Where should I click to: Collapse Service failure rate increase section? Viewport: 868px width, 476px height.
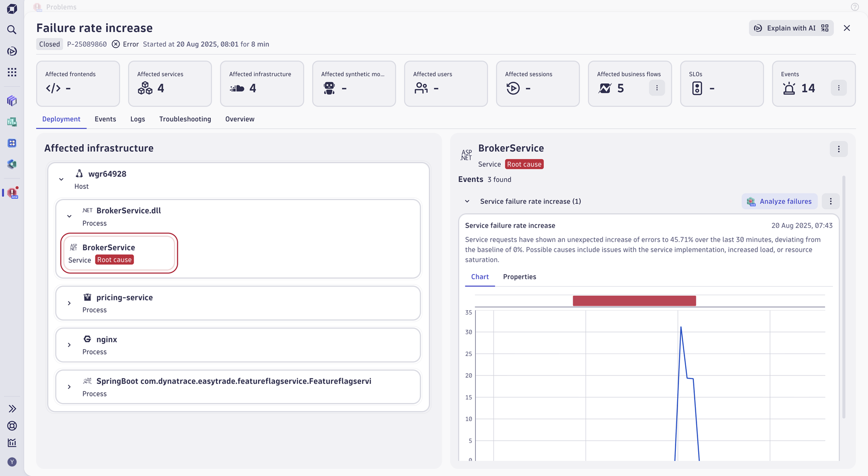tap(467, 201)
